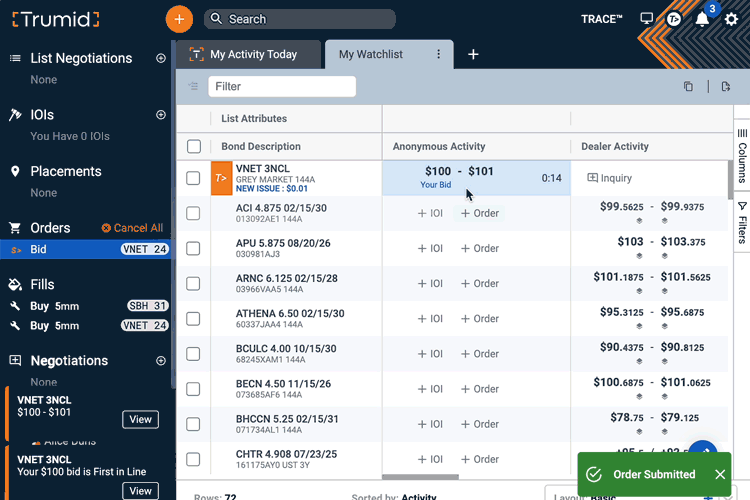Open the settings gear

click(731, 19)
